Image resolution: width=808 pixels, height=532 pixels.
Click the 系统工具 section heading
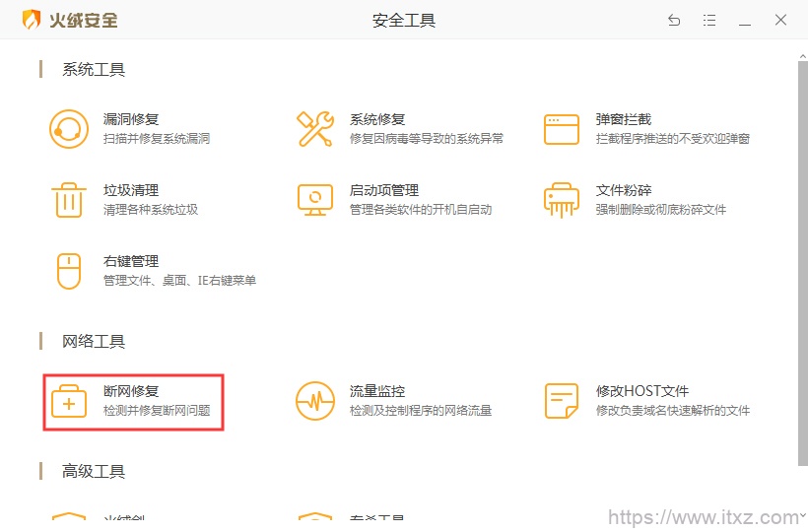[x=94, y=70]
